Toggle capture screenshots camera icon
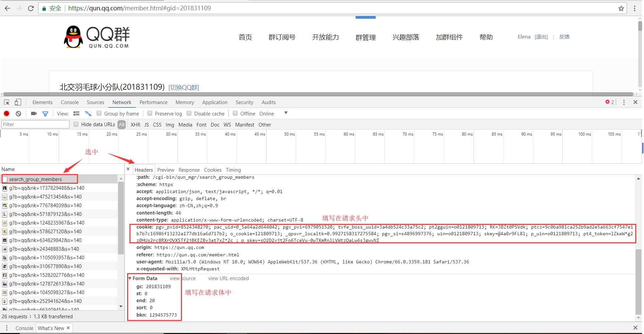Image resolution: width=644 pixels, height=334 pixels. tap(34, 113)
